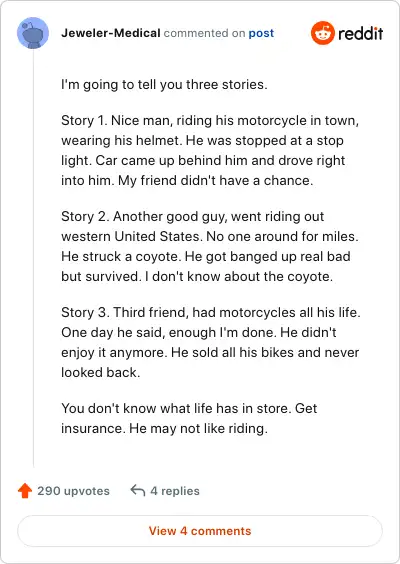Click the 'View 4 comments' button
Screen dimensions: 400x564
click(x=200, y=531)
